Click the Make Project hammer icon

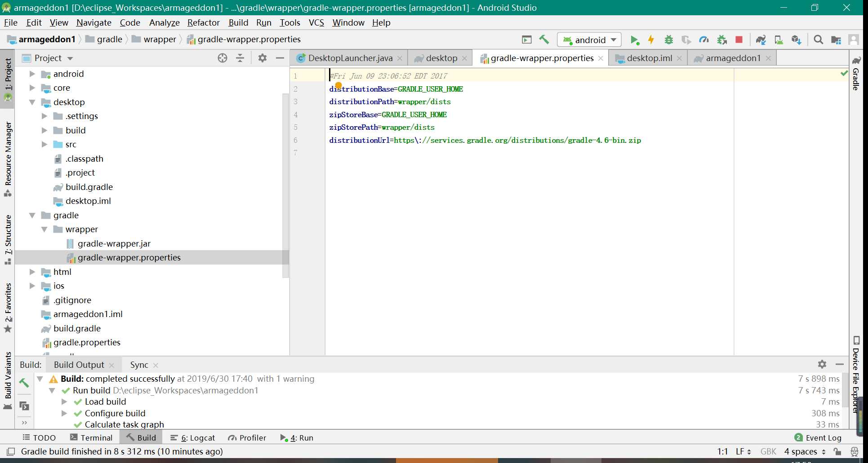[x=544, y=40]
